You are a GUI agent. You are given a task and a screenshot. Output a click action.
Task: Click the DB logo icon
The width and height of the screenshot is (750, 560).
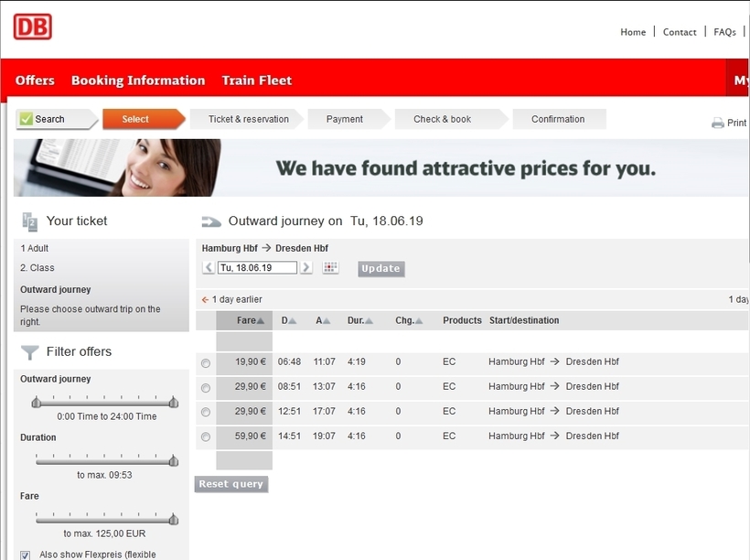tap(33, 27)
